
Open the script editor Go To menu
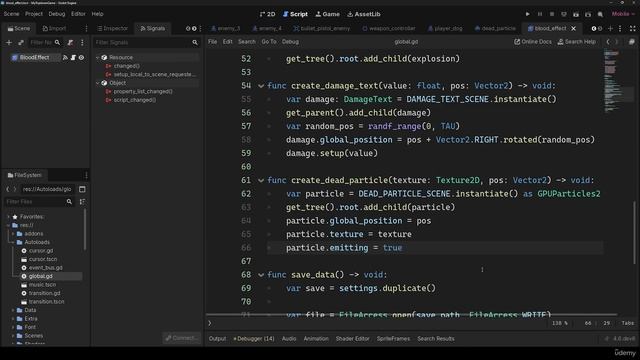click(269, 42)
